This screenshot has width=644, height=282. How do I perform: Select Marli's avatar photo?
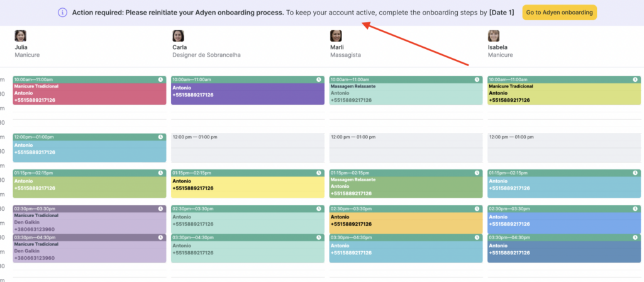click(x=336, y=36)
